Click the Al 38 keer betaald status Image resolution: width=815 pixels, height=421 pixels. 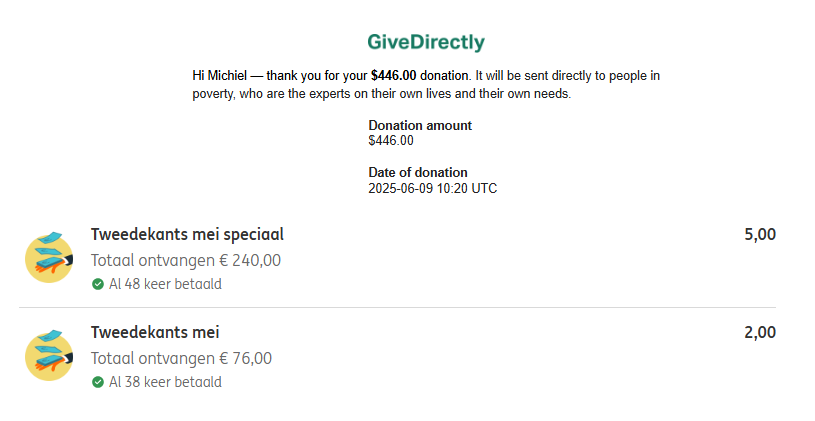click(x=165, y=382)
